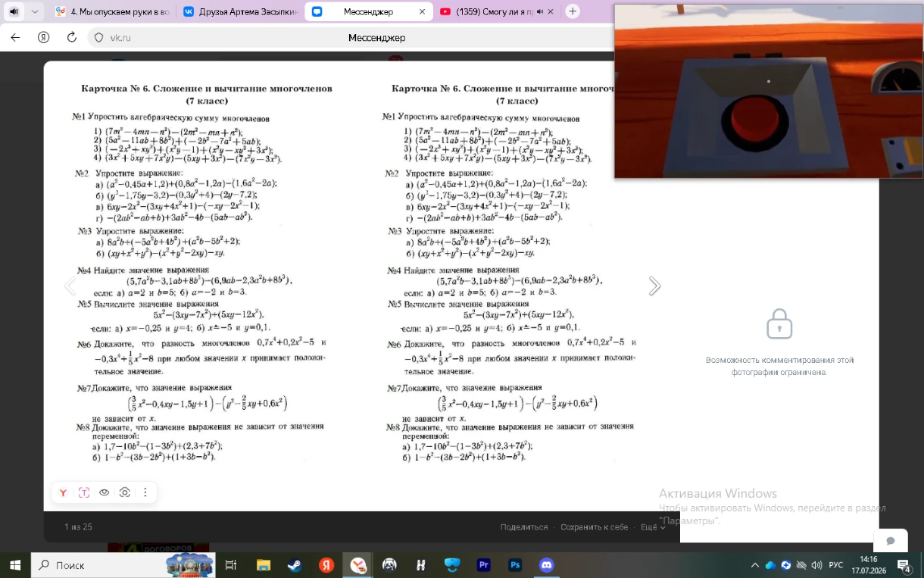924x578 pixels.
Task: Click the image search camera icon
Action: click(x=125, y=493)
